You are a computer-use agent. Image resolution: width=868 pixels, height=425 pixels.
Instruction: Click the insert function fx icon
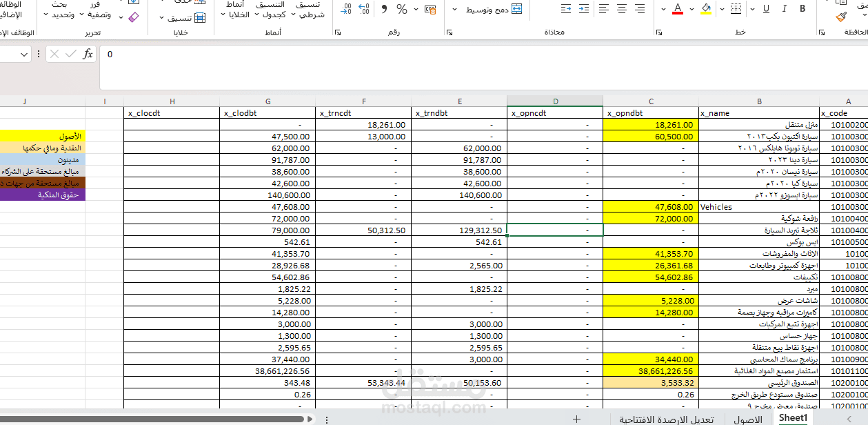pos(88,54)
